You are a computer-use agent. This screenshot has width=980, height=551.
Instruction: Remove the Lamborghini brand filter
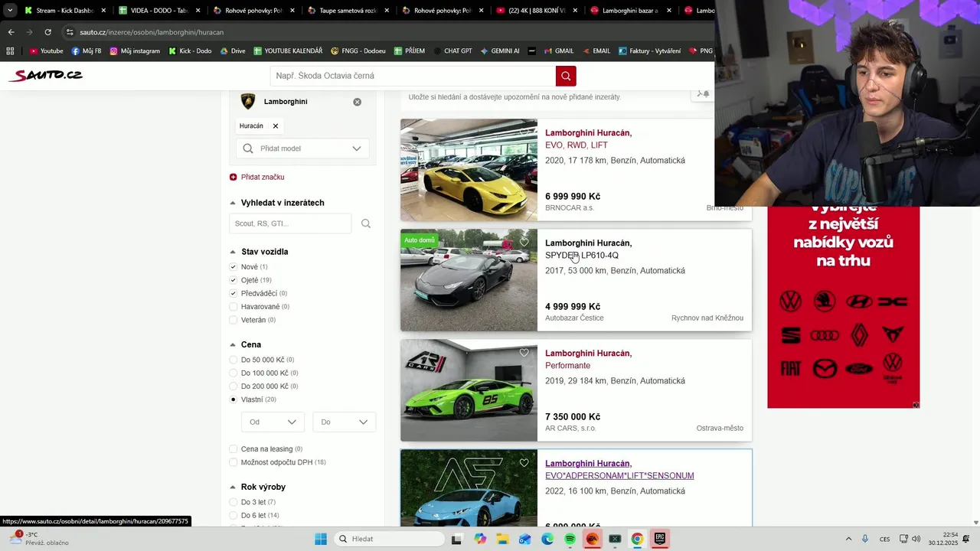357,102
